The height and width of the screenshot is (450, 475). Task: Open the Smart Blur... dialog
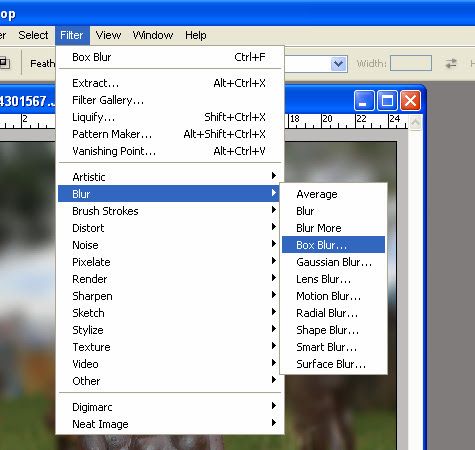point(333,347)
